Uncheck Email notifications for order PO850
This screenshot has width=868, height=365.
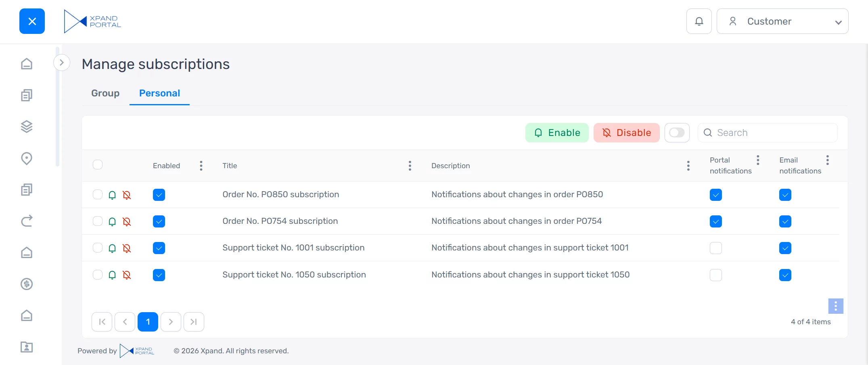785,195
